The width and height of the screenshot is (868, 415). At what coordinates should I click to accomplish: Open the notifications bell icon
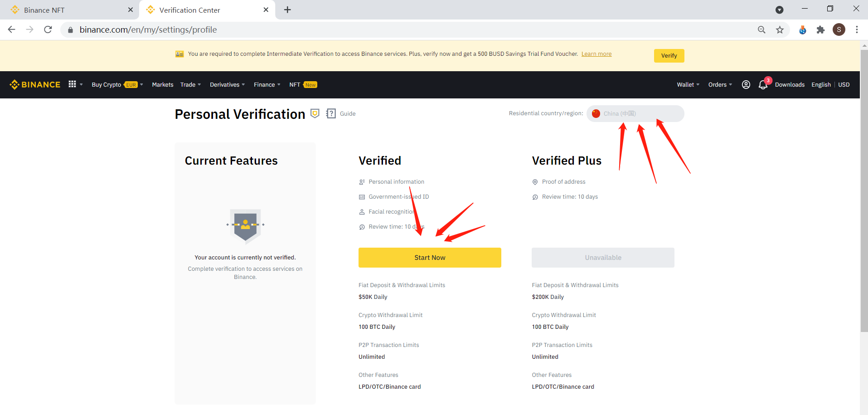(763, 84)
